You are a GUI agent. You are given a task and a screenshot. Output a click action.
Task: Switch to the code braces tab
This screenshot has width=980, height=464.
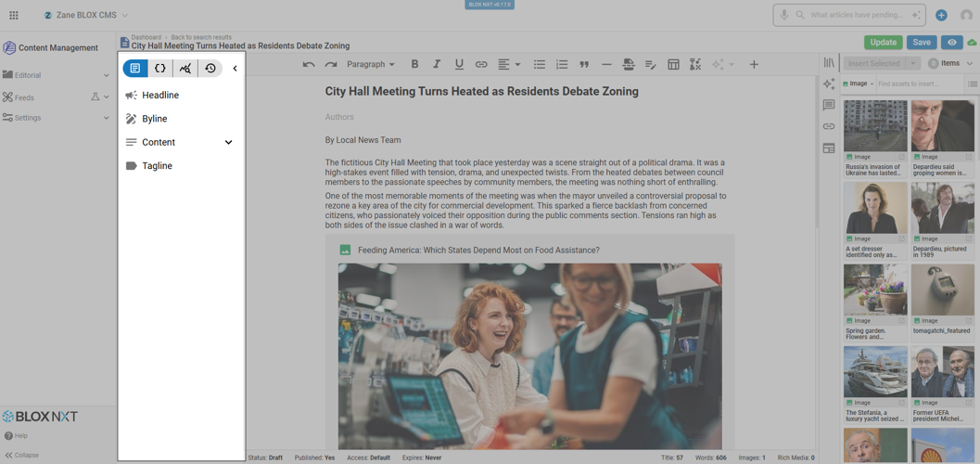coord(160,68)
